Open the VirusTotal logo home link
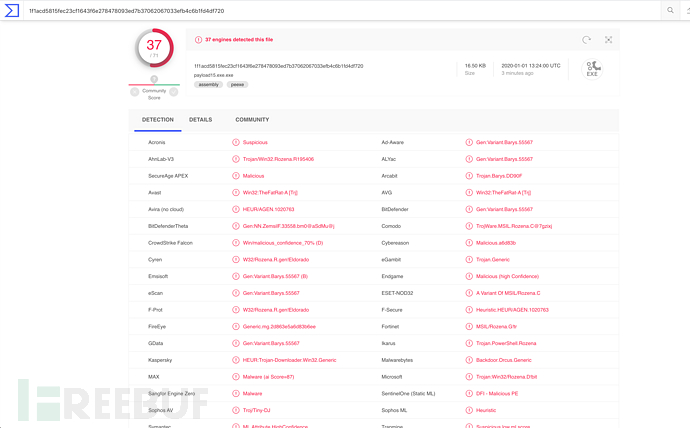Screen dimensions: 690x428 [x=11, y=10]
